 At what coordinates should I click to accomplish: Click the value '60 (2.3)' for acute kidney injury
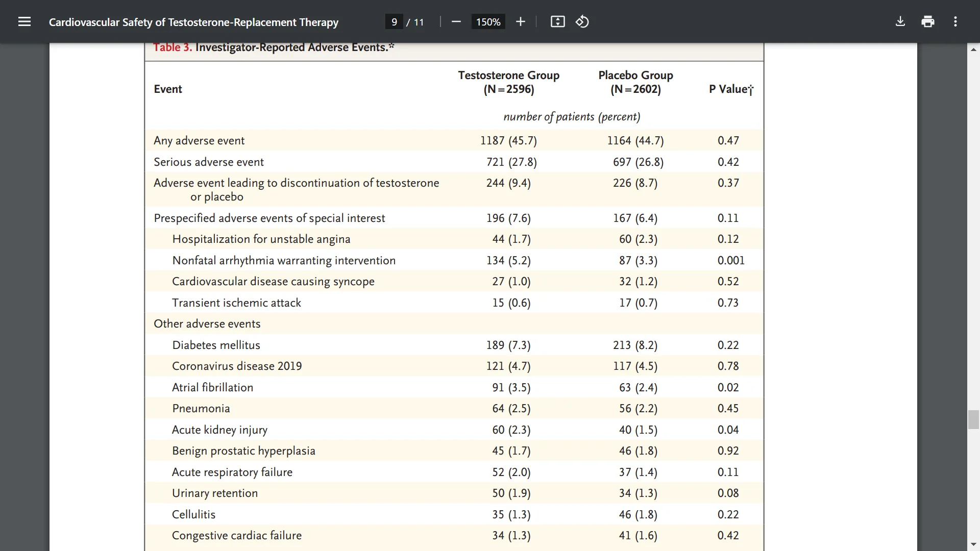pos(511,430)
